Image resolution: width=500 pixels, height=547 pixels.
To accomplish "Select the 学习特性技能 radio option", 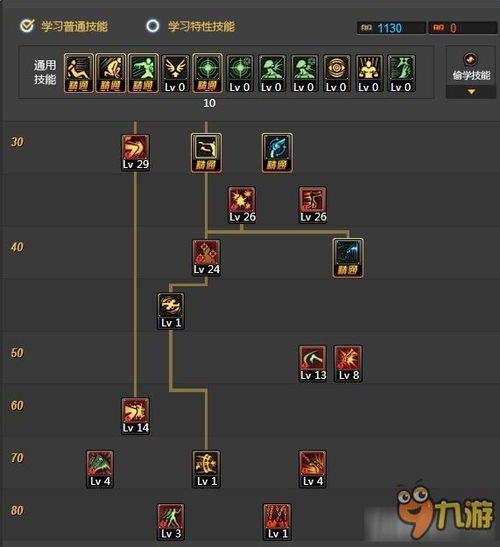I will (x=152, y=26).
